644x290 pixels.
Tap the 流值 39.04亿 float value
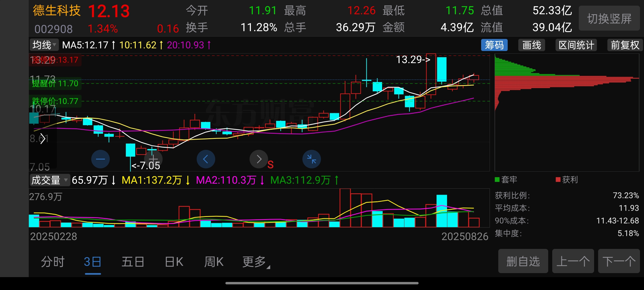coord(552,27)
